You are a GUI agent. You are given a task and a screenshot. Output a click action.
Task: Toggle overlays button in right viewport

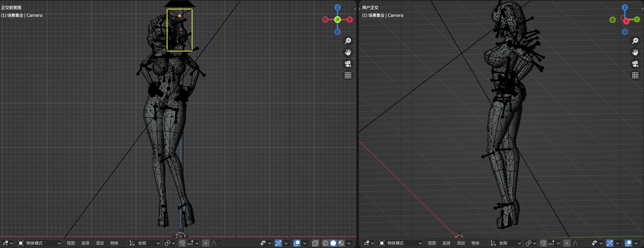point(628,243)
